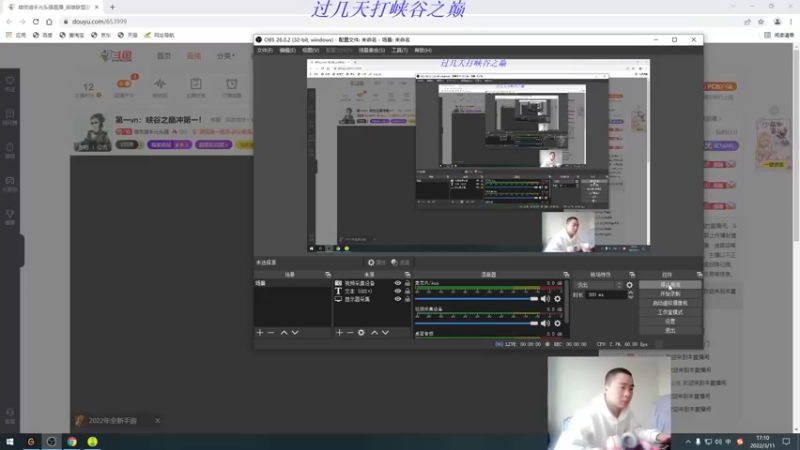Open mic/Aux audio settings gear
Screen dimensions: 800x450
point(557,298)
